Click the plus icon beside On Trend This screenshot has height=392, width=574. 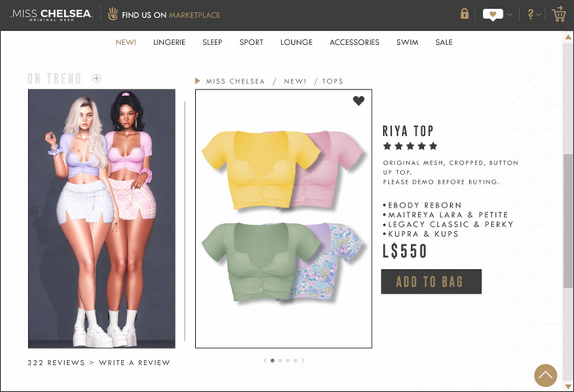tap(96, 78)
